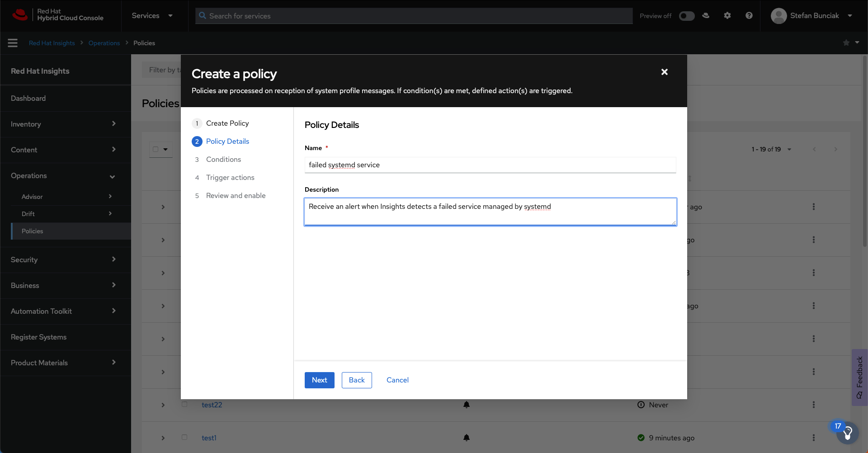The height and width of the screenshot is (453, 868).
Task: Click into the policy Name field
Action: click(490, 165)
